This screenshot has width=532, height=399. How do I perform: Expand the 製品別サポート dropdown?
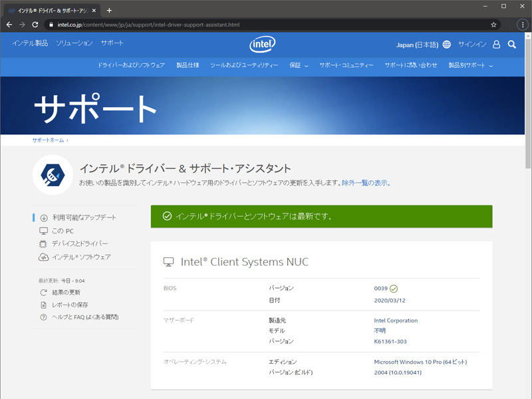[x=469, y=66]
